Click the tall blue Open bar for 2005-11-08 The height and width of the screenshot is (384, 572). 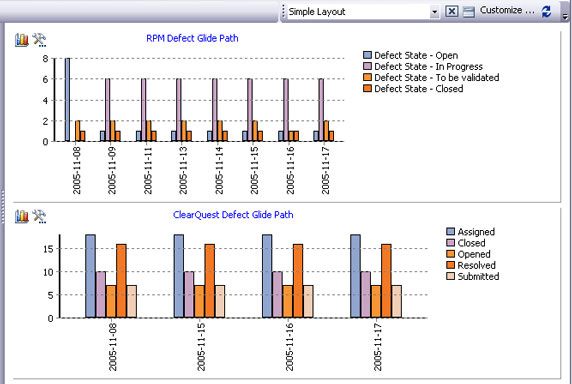pos(67,100)
